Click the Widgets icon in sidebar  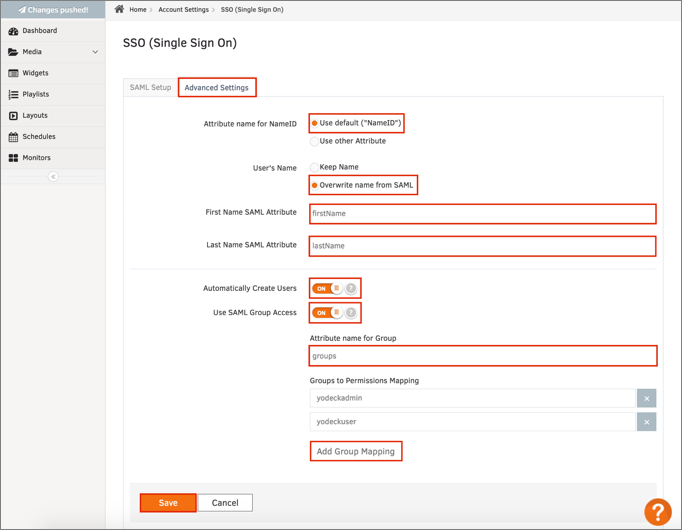13,73
